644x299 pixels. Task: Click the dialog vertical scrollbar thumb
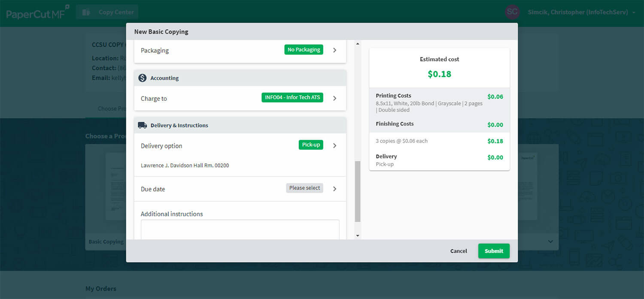point(358,191)
